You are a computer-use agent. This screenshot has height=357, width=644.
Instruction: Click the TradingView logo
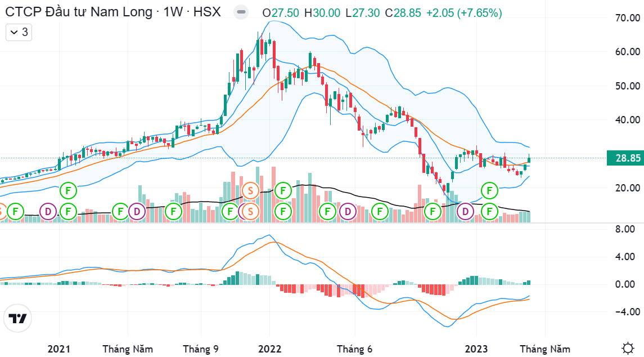click(17, 318)
